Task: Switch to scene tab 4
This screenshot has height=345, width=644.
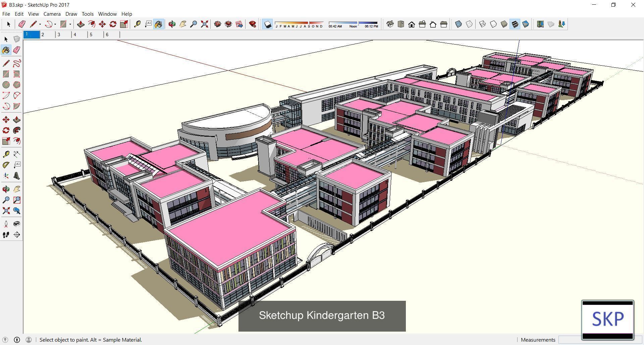Action: point(79,34)
